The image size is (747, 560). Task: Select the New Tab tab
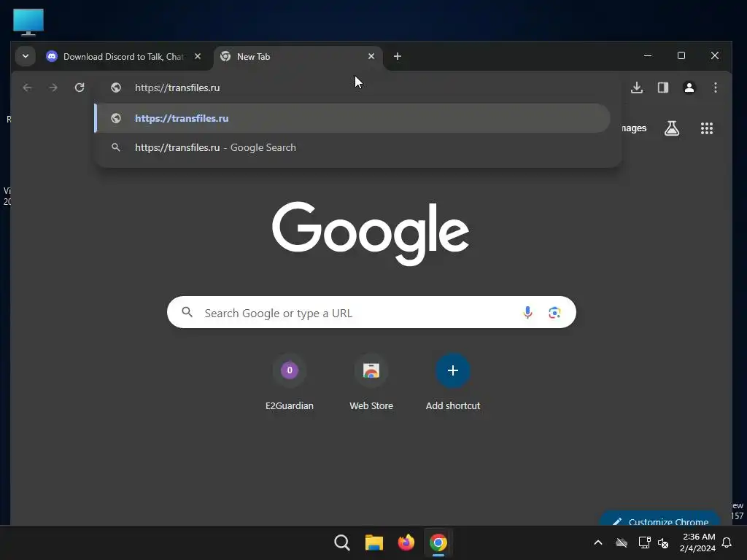coord(298,57)
